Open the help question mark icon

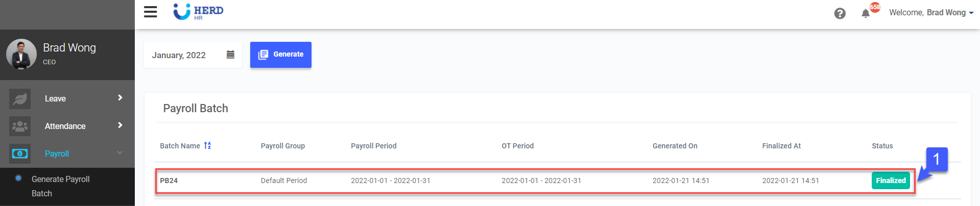click(x=840, y=13)
